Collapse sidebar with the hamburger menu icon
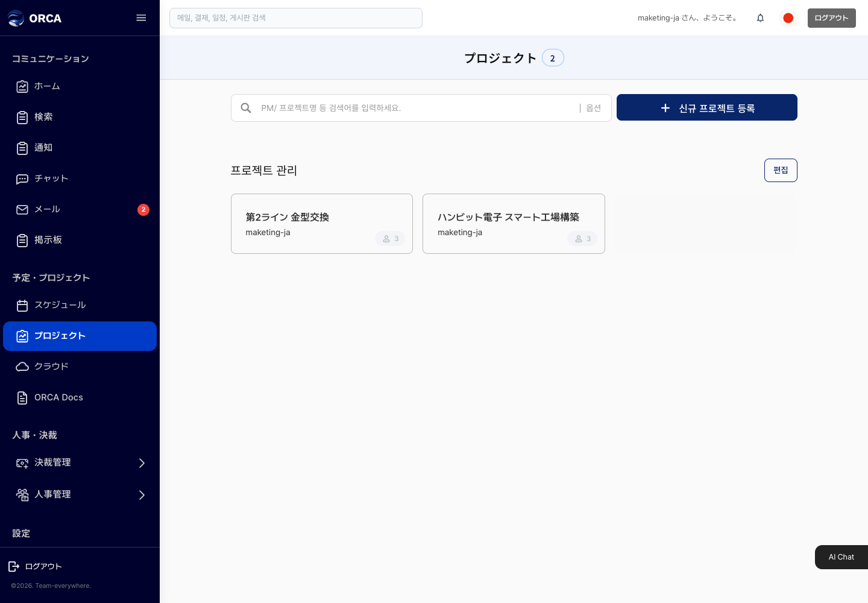The image size is (868, 603). coord(141,18)
